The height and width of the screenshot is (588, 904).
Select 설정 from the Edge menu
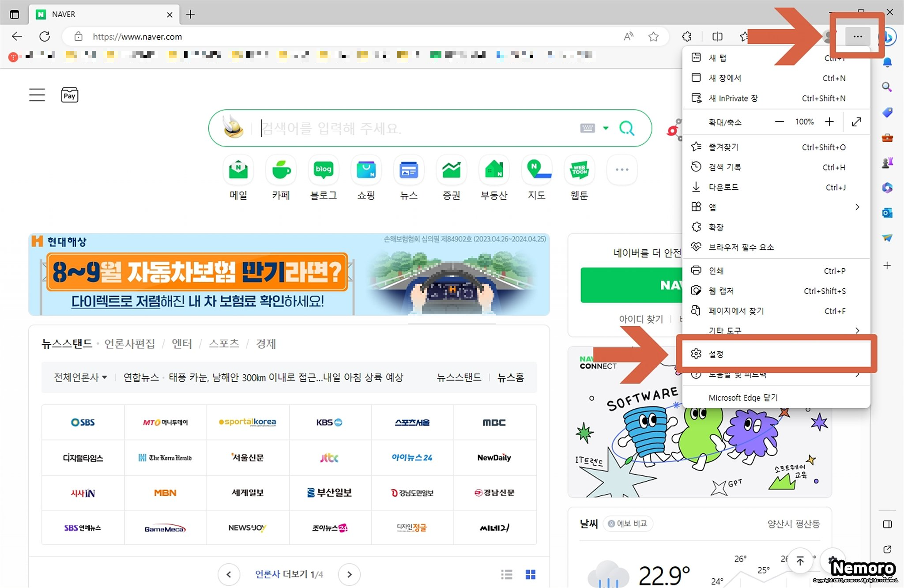click(x=716, y=354)
